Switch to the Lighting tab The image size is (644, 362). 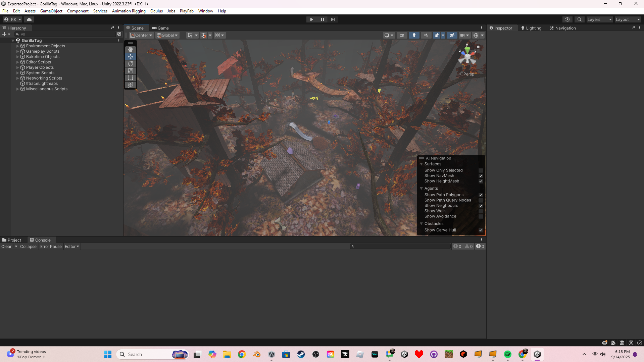click(531, 28)
